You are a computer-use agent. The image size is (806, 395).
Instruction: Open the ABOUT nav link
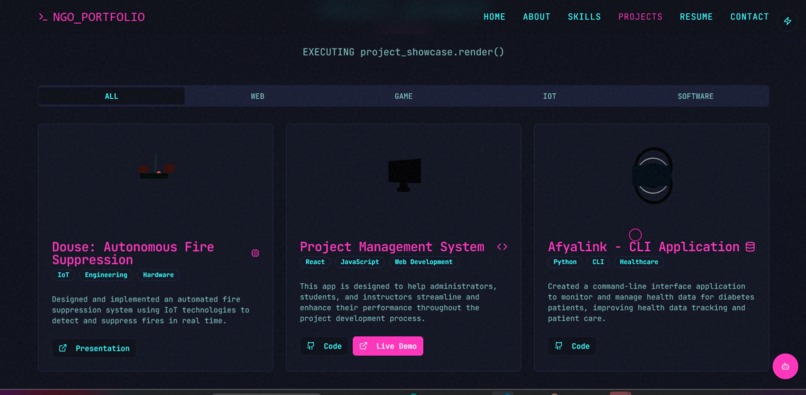tap(536, 16)
